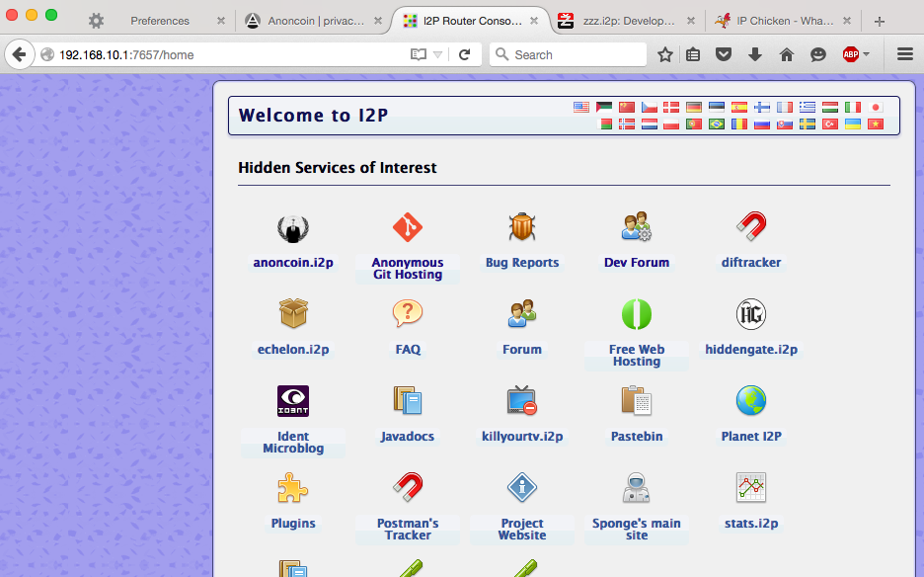The height and width of the screenshot is (577, 924).
Task: Reload the current page
Action: click(464, 55)
